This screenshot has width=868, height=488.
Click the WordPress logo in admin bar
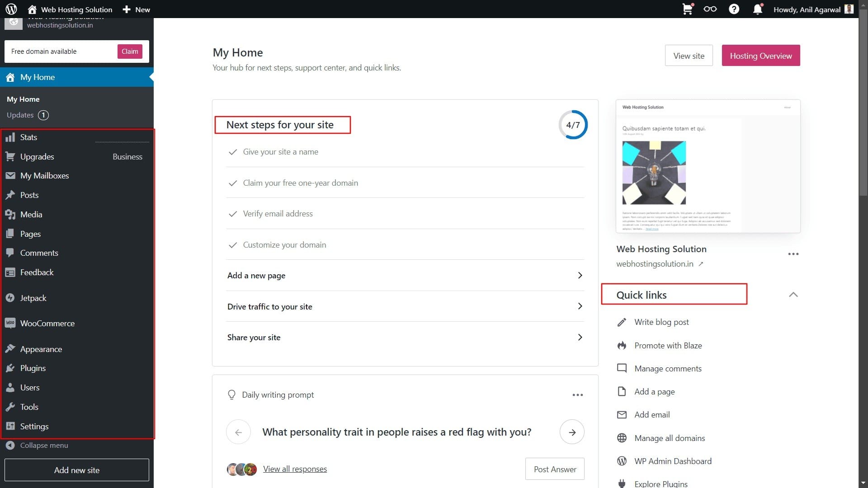tap(11, 9)
